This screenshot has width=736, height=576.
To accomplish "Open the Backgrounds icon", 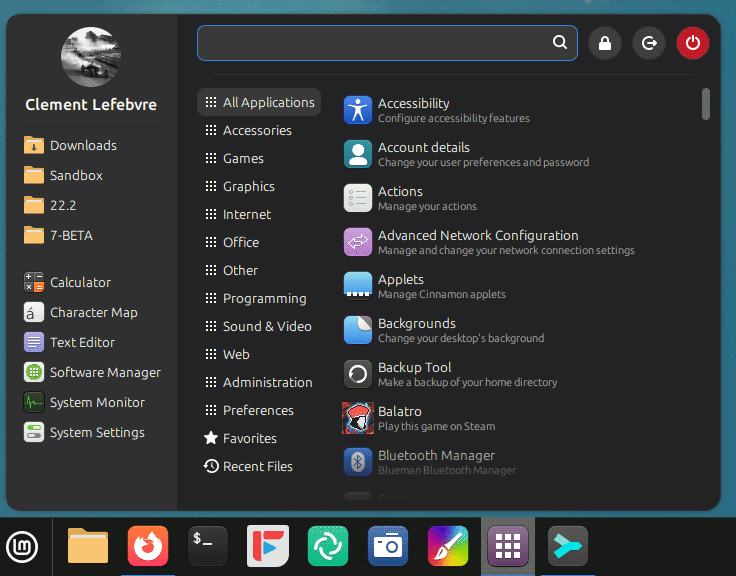I will [358, 330].
